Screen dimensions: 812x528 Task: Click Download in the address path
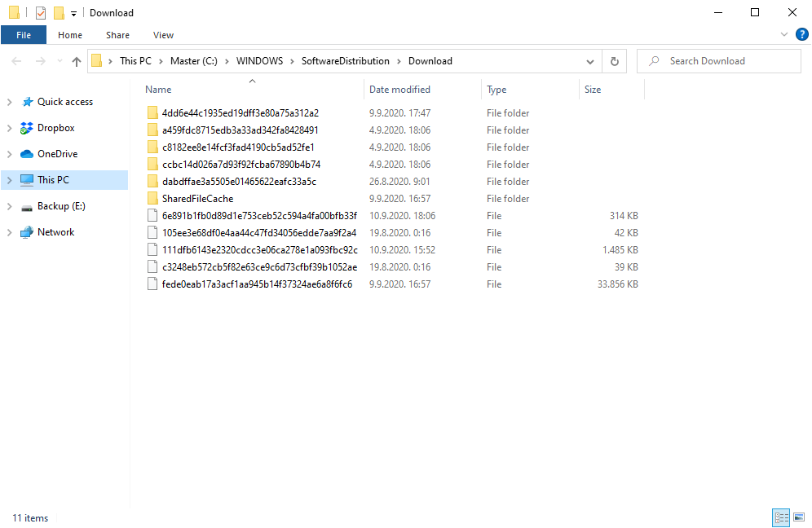pyautogui.click(x=430, y=61)
